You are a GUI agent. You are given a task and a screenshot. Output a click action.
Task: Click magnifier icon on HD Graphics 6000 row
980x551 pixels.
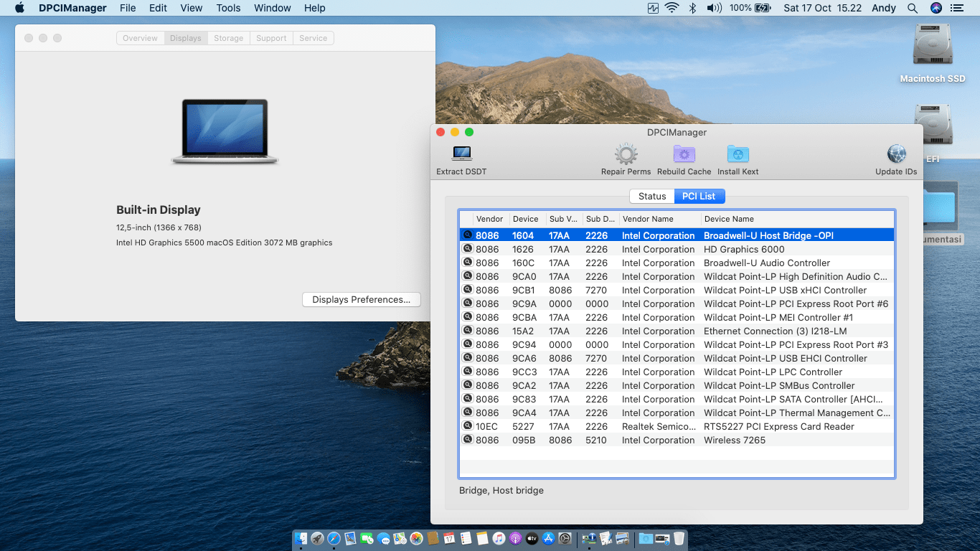468,249
